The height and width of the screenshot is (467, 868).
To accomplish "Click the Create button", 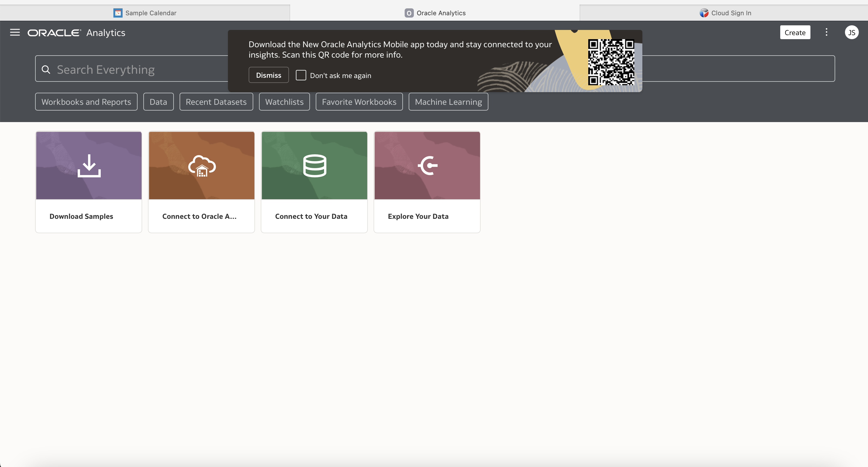I will 795,32.
